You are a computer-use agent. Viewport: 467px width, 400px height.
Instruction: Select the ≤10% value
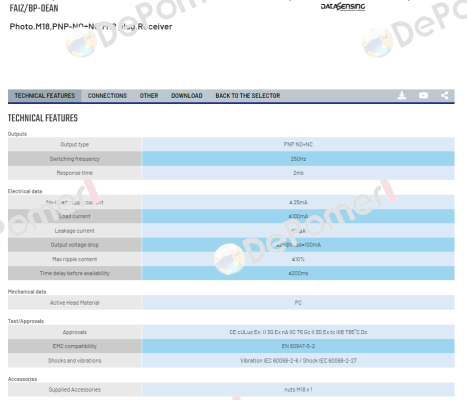(x=298, y=259)
